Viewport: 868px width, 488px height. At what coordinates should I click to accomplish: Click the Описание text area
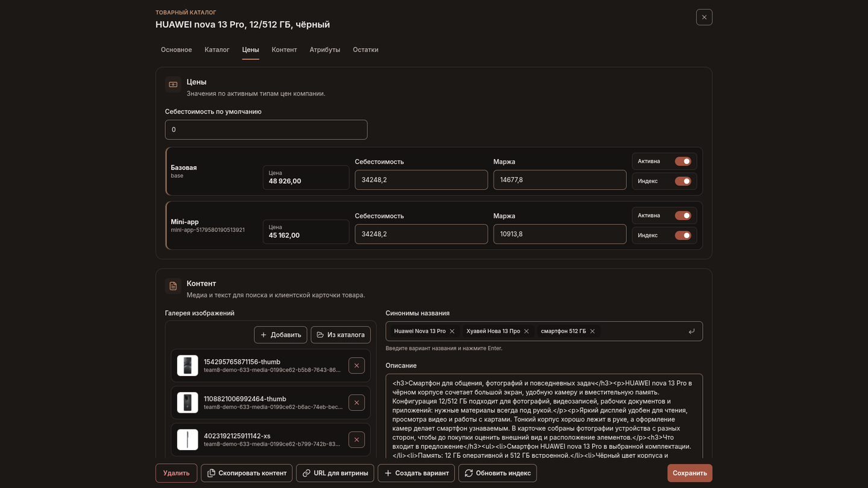(x=544, y=417)
